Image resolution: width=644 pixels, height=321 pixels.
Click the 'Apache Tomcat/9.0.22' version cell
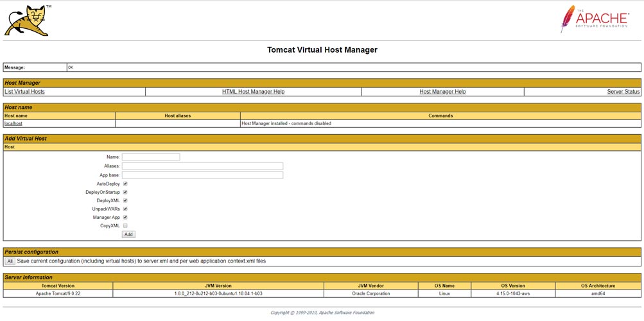(x=58, y=293)
